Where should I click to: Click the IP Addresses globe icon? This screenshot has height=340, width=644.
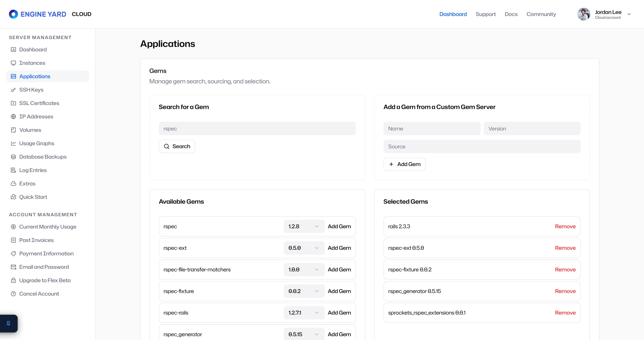tap(13, 117)
